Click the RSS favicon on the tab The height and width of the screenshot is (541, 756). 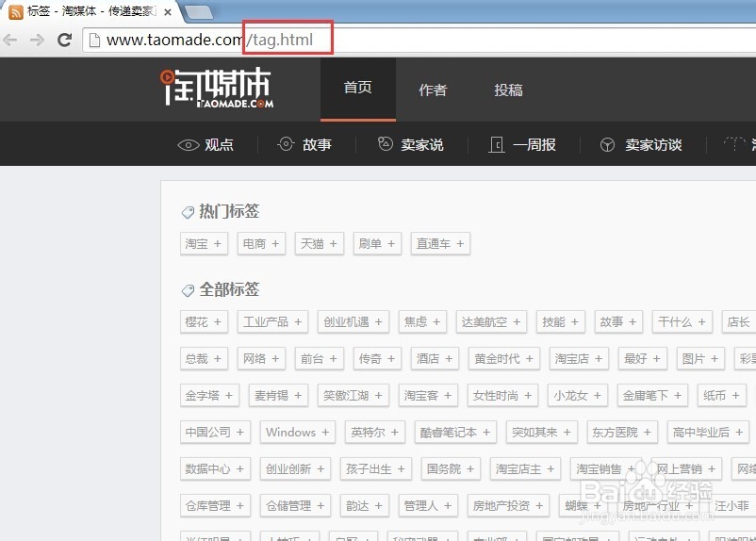(x=16, y=12)
